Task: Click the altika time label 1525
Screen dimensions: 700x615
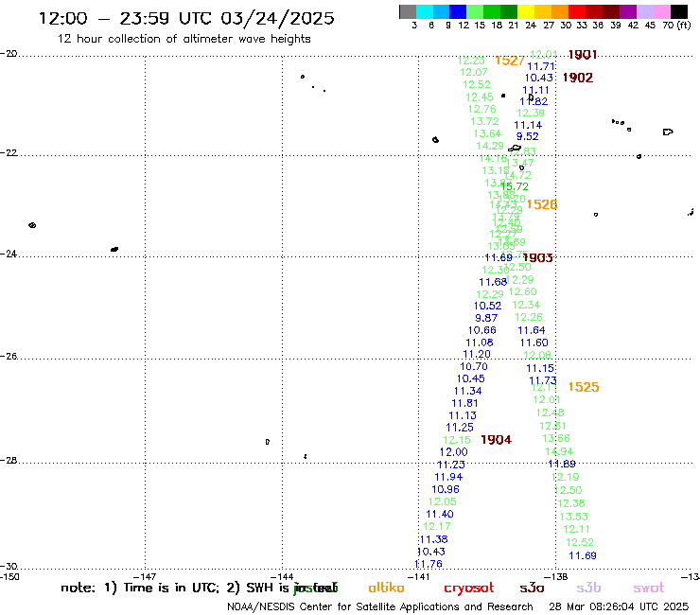Action: [x=584, y=387]
